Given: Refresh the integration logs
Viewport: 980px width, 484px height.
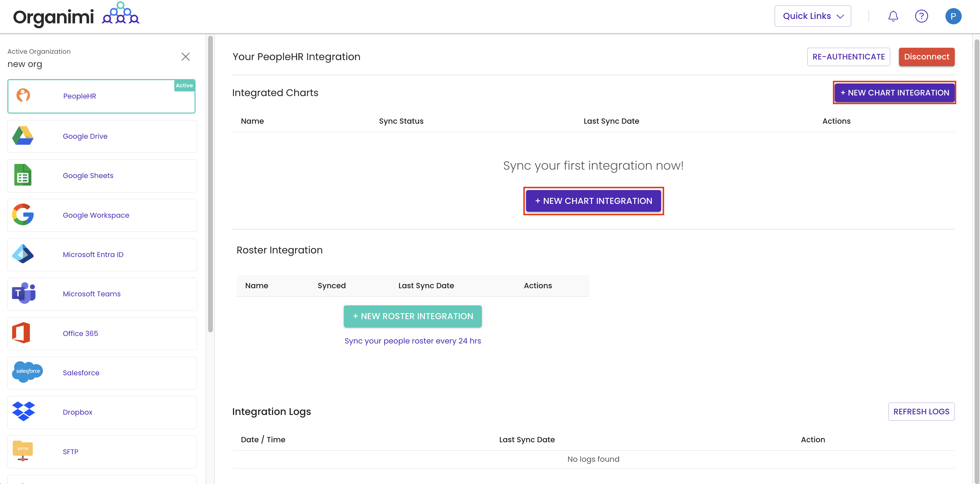Looking at the screenshot, I should click(x=921, y=411).
